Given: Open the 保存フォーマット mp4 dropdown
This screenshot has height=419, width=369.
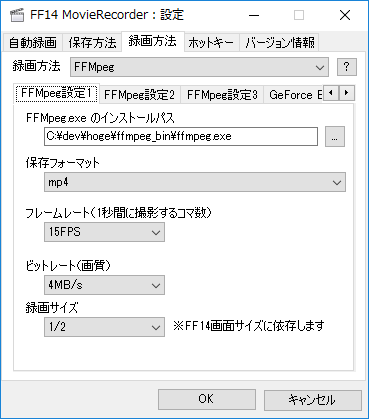Looking at the screenshot, I should click(195, 182).
